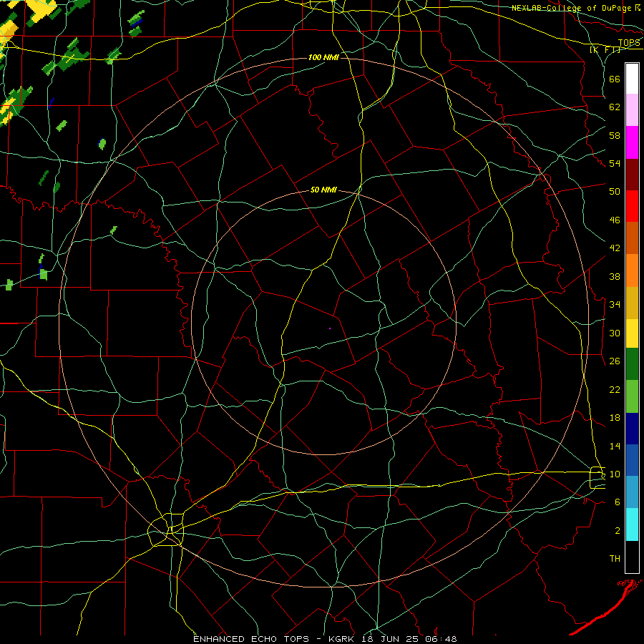Click the 66 value on the scale

(x=615, y=79)
